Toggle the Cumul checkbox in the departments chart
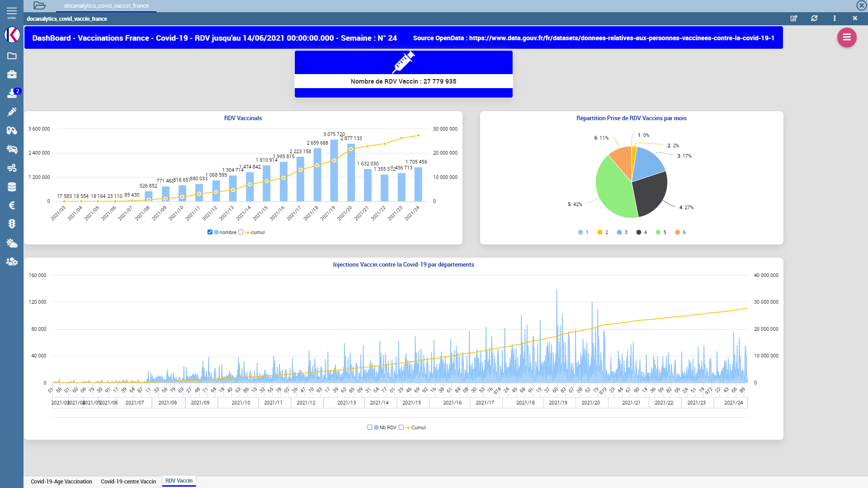Viewport: 868px width, 488px height. pyautogui.click(x=401, y=427)
